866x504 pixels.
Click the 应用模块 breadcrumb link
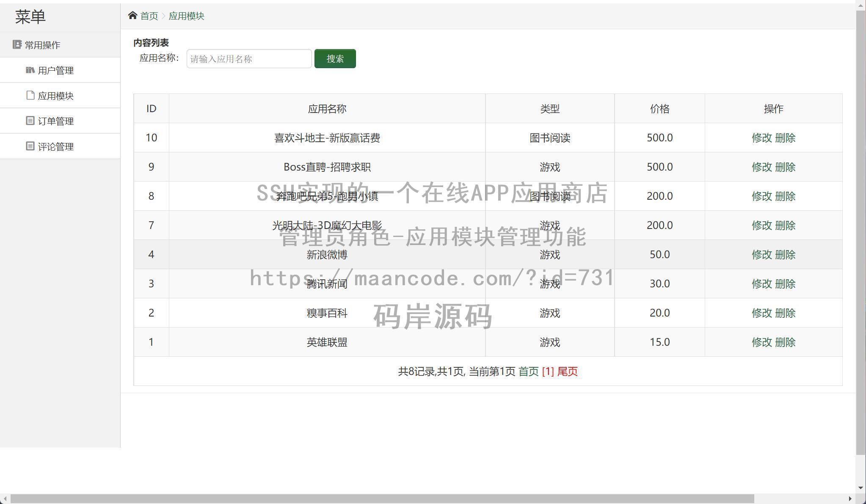pos(186,16)
